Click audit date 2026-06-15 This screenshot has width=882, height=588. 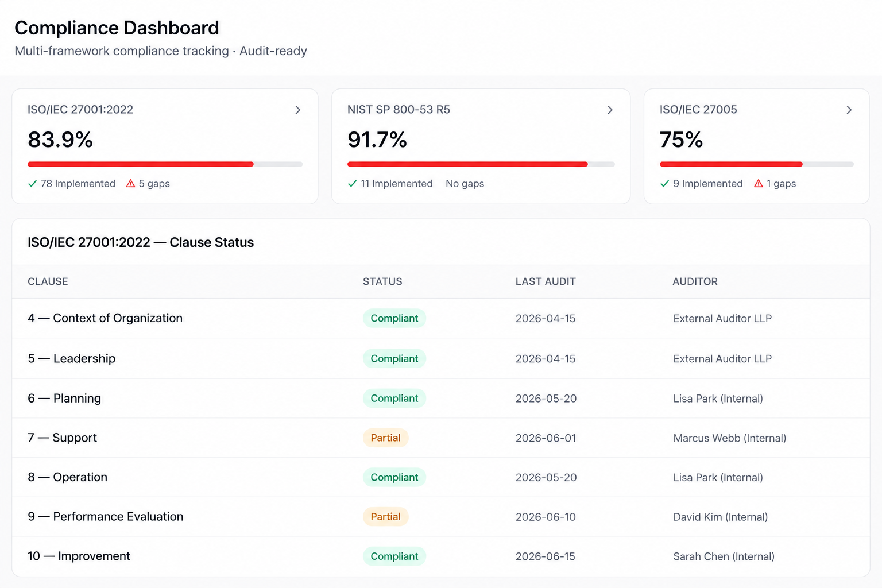546,556
